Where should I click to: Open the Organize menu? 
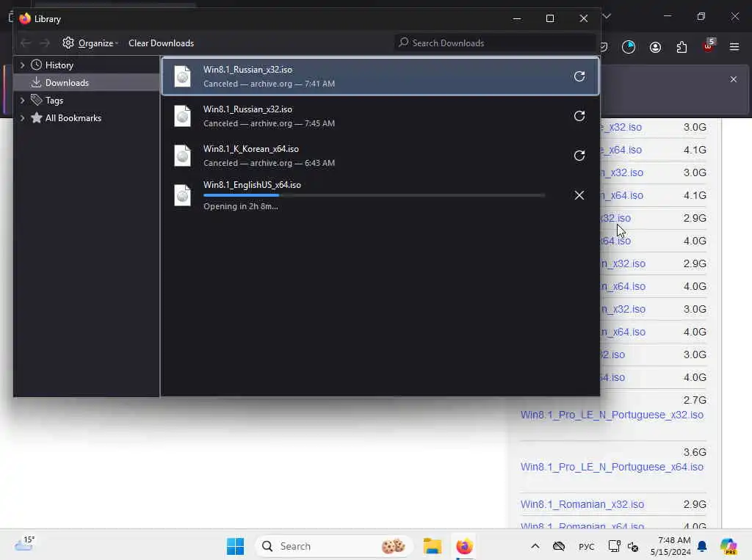90,43
